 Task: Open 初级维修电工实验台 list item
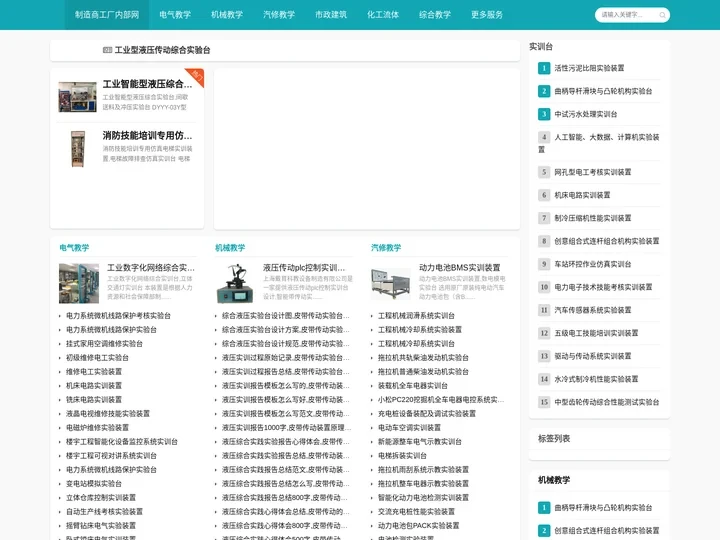pyautogui.click(x=97, y=358)
